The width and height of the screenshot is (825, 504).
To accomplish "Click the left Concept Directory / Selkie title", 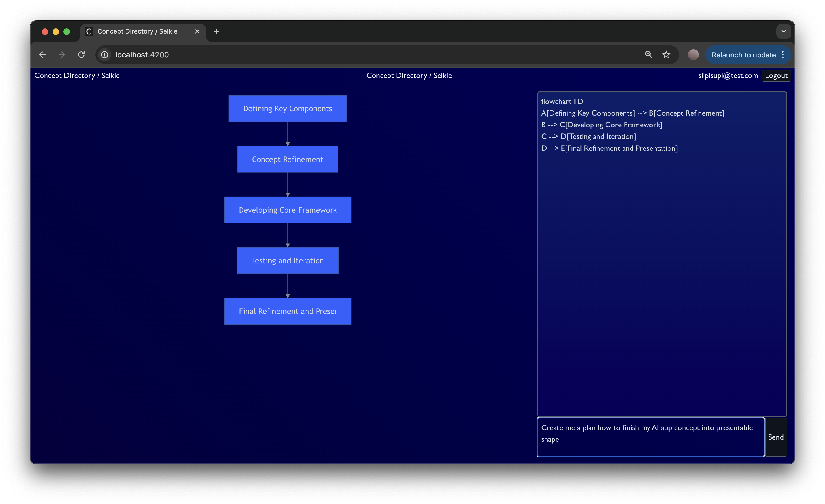I will (77, 76).
